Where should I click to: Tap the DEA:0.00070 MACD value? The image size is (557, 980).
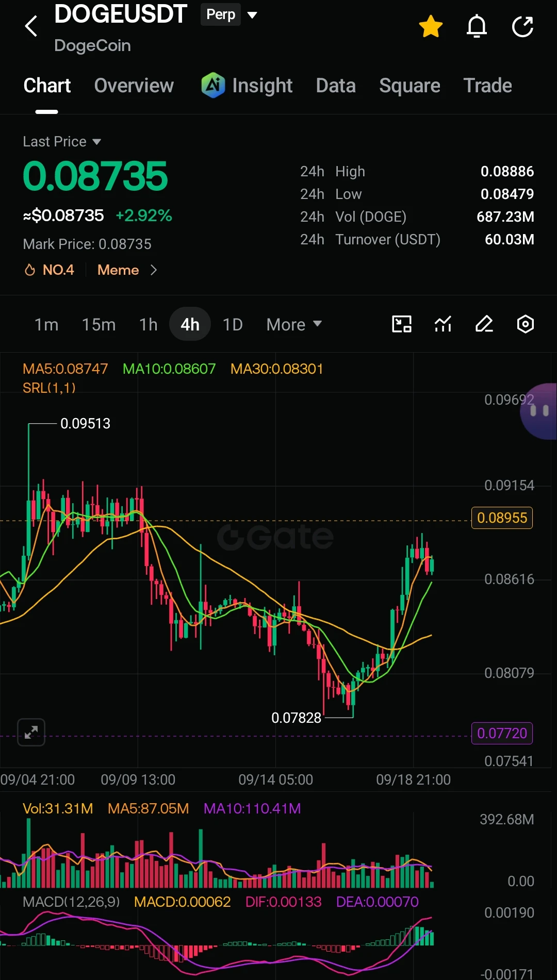tap(378, 902)
